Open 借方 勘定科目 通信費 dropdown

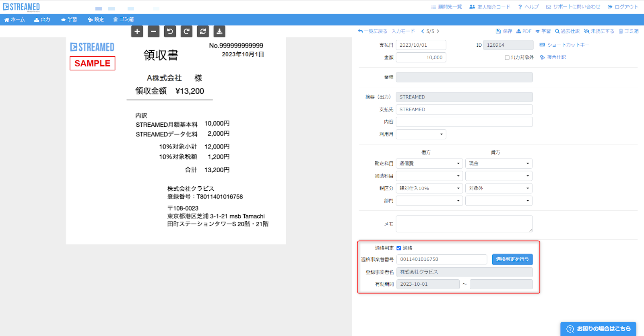[x=429, y=164]
